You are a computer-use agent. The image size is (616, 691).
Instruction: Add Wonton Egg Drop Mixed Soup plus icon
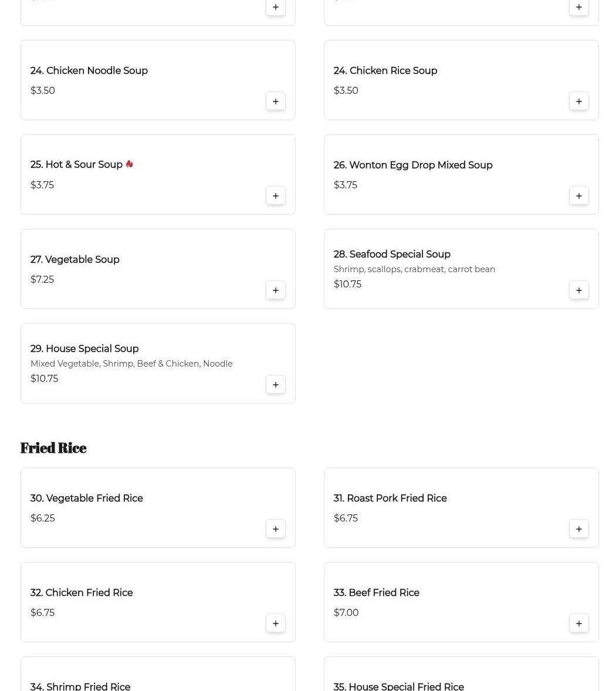pyautogui.click(x=578, y=195)
